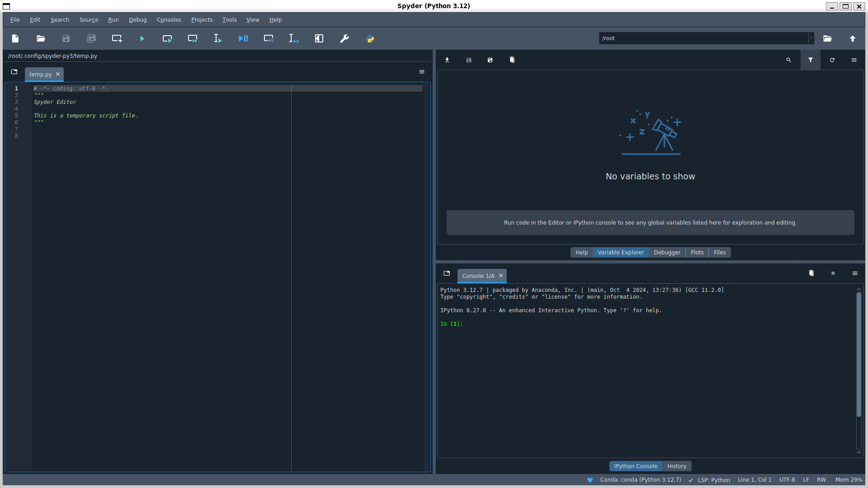
Task: Open editor pane options hamburger menu
Action: (422, 72)
